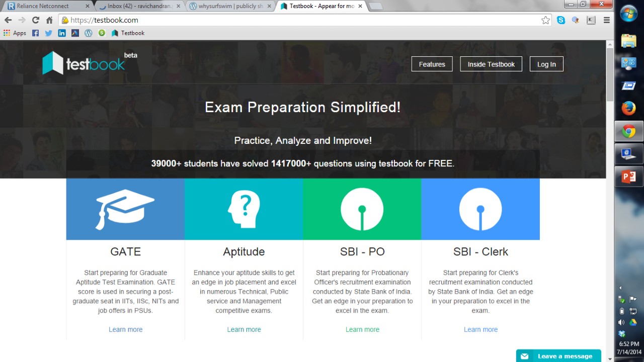The width and height of the screenshot is (644, 362).
Task: Open Chrome's hamburger menu
Action: click(x=606, y=20)
